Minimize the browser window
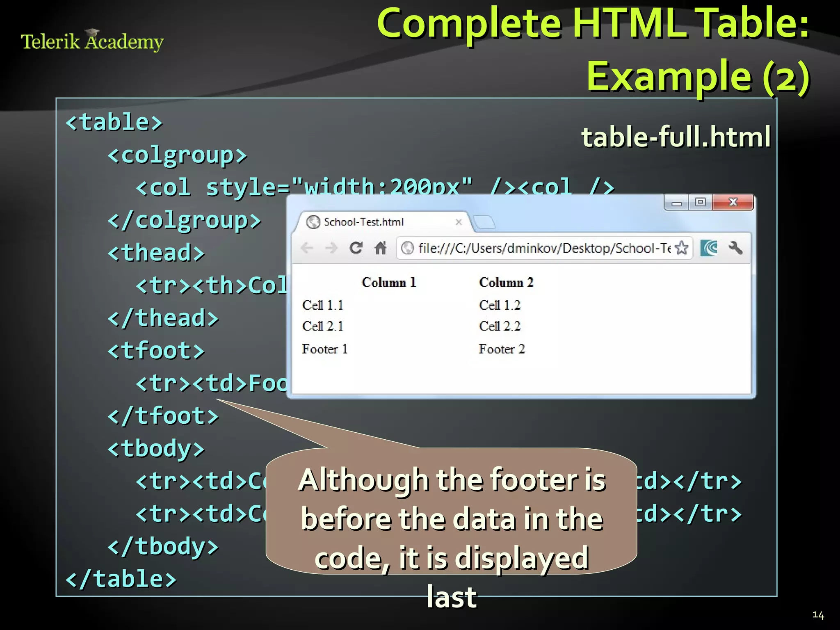 [677, 203]
